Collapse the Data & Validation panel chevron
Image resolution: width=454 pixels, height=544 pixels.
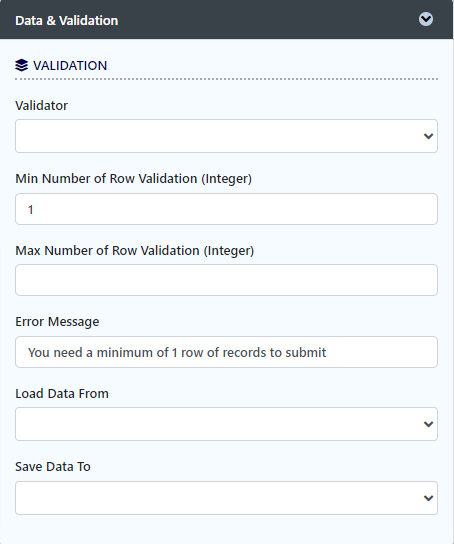426,19
